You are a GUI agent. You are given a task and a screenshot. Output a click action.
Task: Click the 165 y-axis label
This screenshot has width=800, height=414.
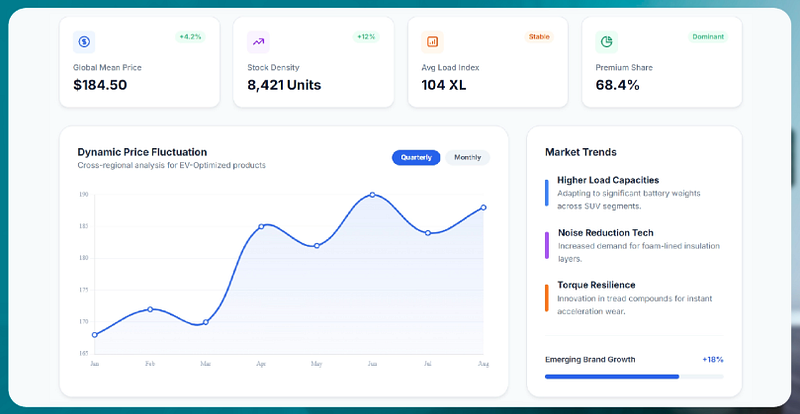[x=84, y=353]
